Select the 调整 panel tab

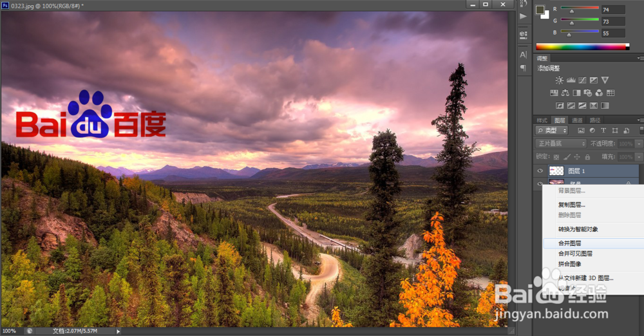pyautogui.click(x=542, y=59)
